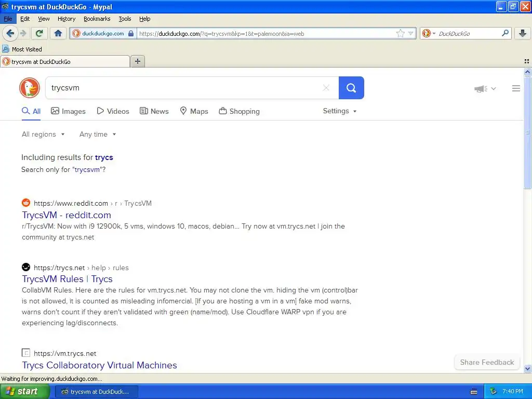Open the Downloads arrow icon
Screen dimensions: 532x399
523,33
